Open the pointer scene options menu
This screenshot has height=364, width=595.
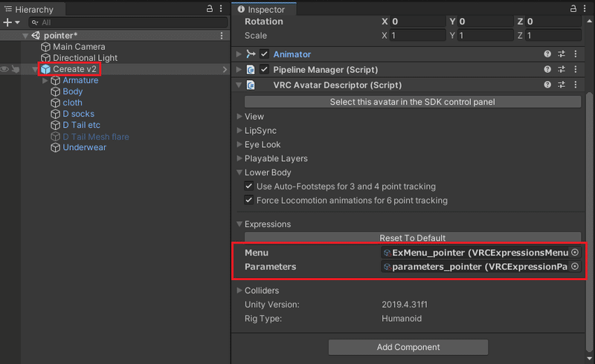coord(222,36)
